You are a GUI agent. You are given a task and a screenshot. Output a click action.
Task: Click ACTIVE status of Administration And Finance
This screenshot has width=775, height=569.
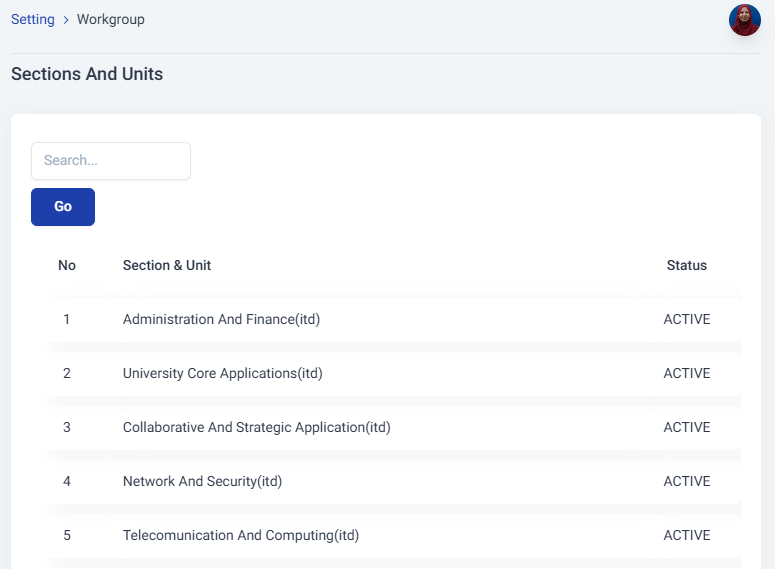[686, 320]
